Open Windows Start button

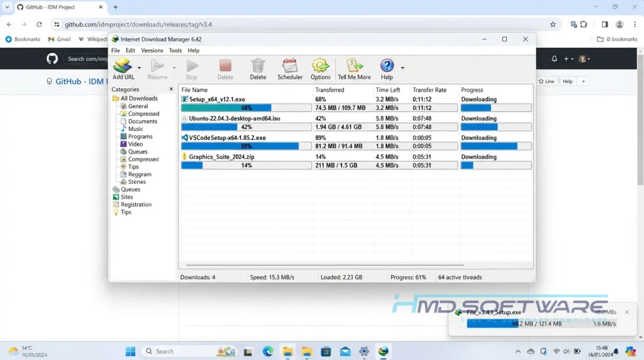[x=131, y=351]
